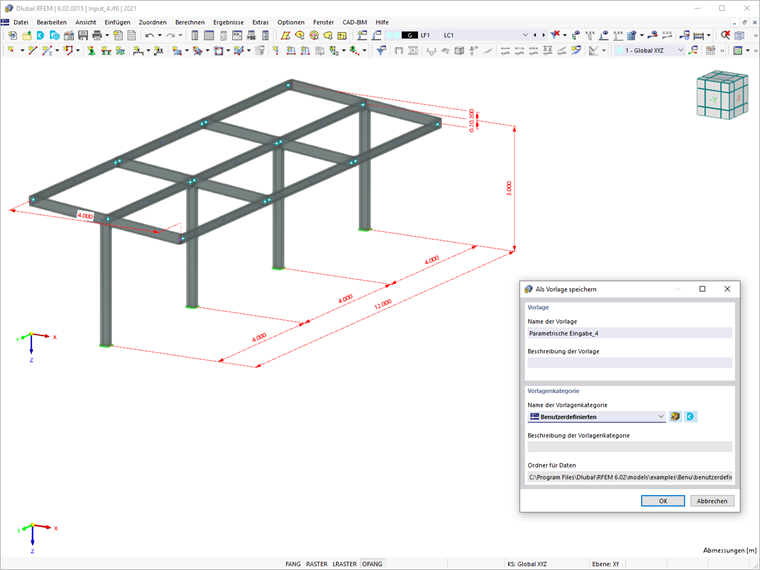Redo the last undone action

click(x=170, y=35)
